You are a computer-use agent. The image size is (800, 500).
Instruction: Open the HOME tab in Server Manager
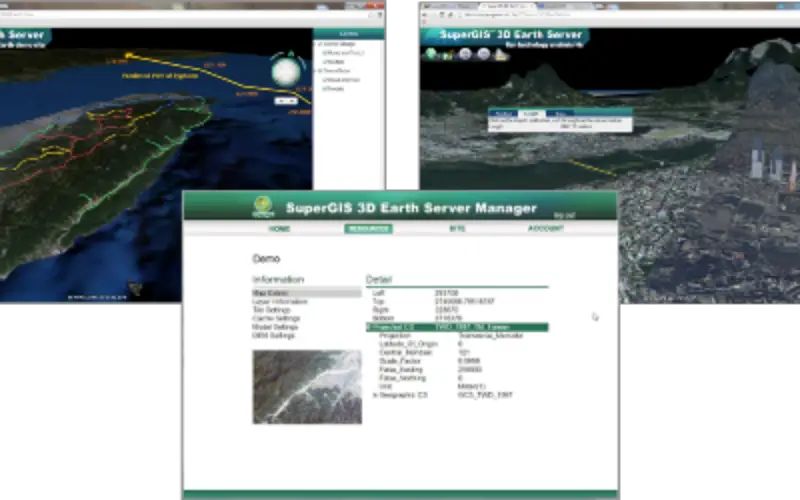(x=279, y=229)
